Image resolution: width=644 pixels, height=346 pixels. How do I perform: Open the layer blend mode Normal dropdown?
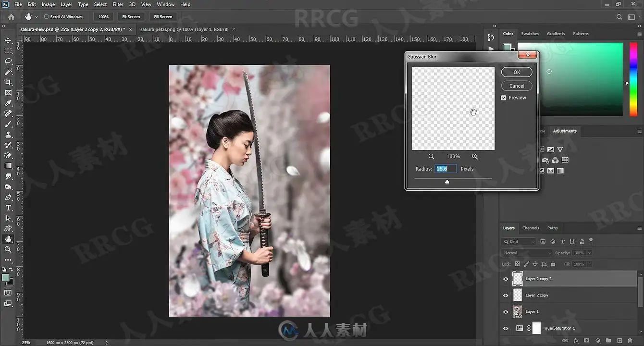(527, 253)
